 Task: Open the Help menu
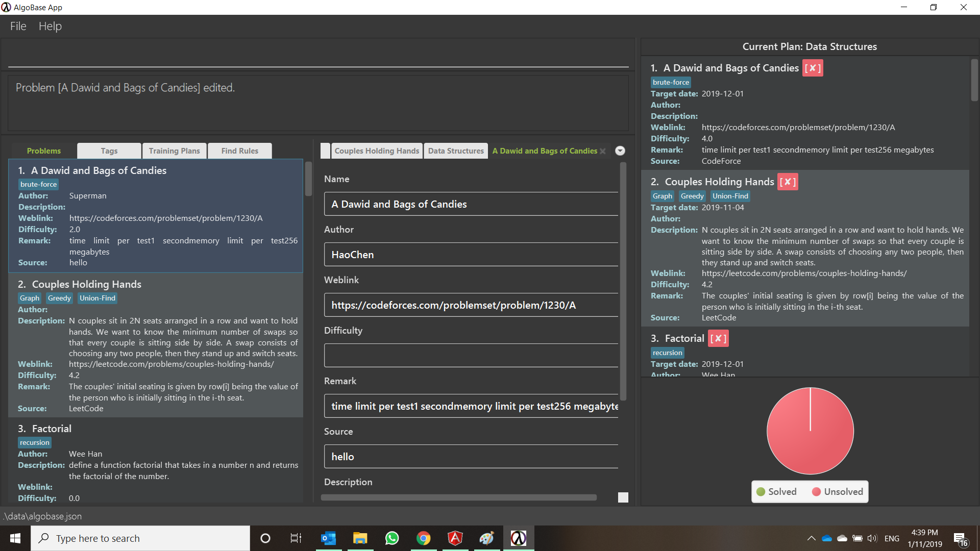pos(50,26)
